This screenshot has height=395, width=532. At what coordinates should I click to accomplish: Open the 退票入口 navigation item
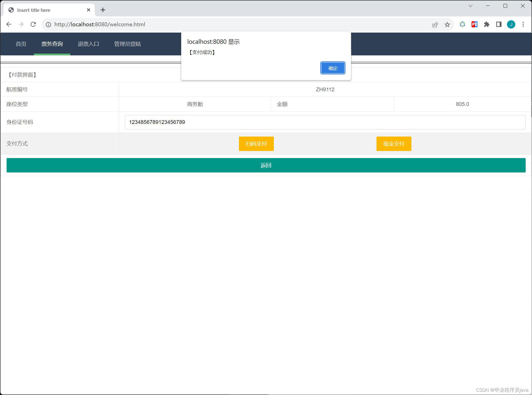click(x=88, y=44)
